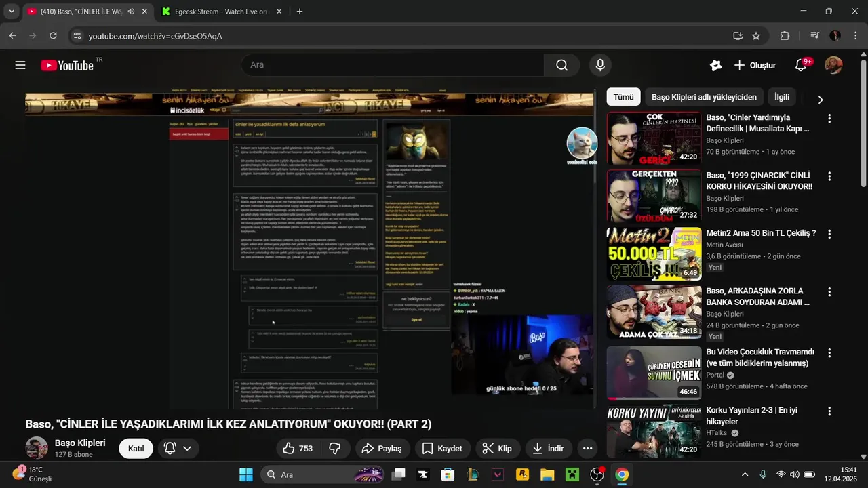Open Metin2 50.000 TL Çekiliş thumbnail
The image size is (868, 488).
(654, 254)
